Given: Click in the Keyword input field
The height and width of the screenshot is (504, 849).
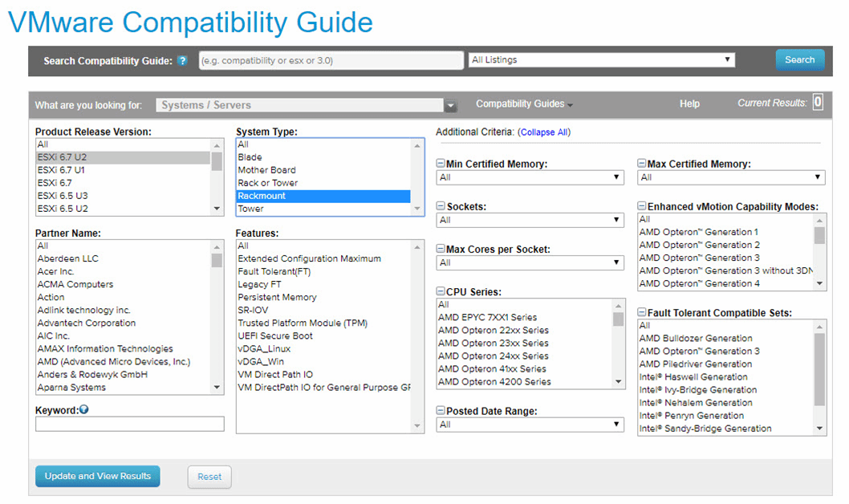Looking at the screenshot, I should click(130, 425).
